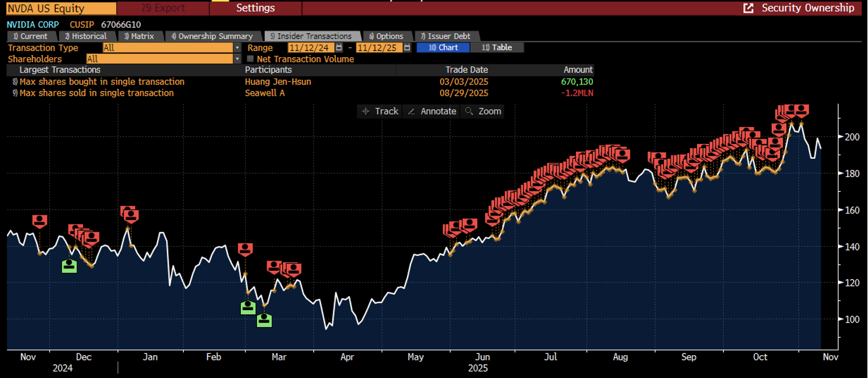Switch to the Ownership Summary tab

point(213,36)
